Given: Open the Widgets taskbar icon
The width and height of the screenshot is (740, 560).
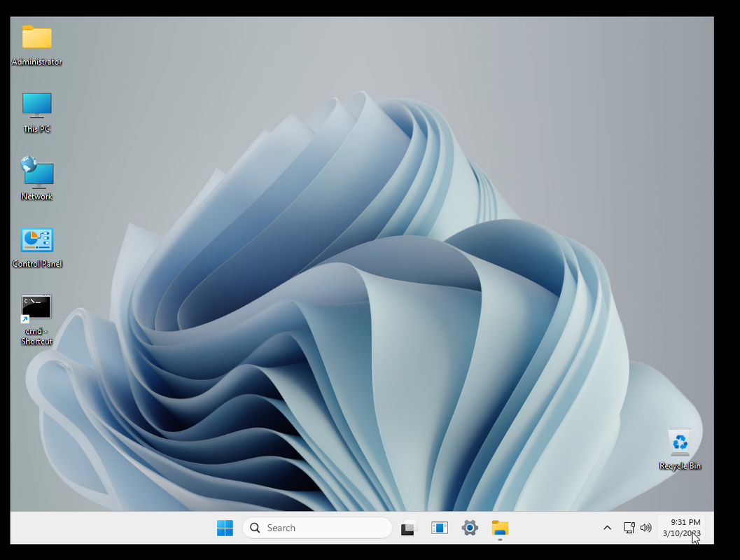Looking at the screenshot, I should 440,528.
